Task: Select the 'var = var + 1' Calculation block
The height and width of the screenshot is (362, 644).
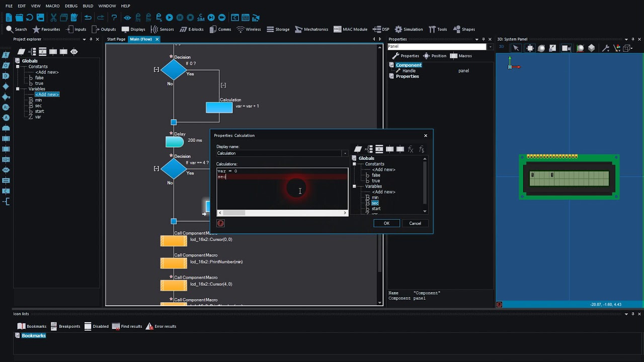Action: [219, 108]
